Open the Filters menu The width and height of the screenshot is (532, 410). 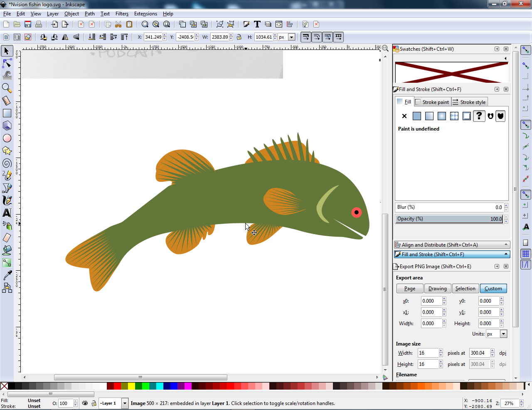(122, 14)
